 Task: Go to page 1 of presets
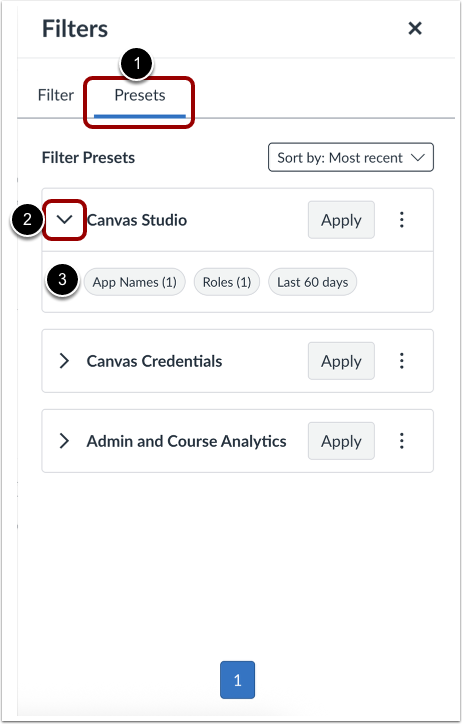(x=237, y=680)
